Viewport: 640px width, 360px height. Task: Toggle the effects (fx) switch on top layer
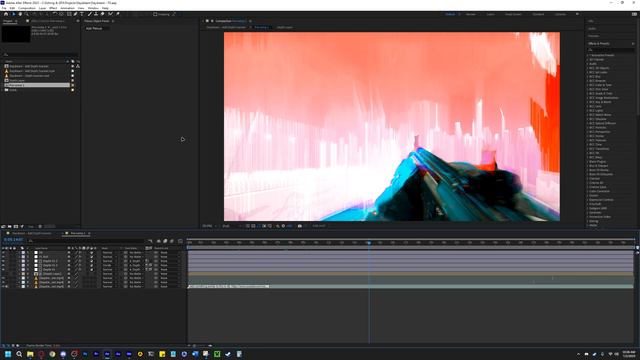[x=80, y=253]
